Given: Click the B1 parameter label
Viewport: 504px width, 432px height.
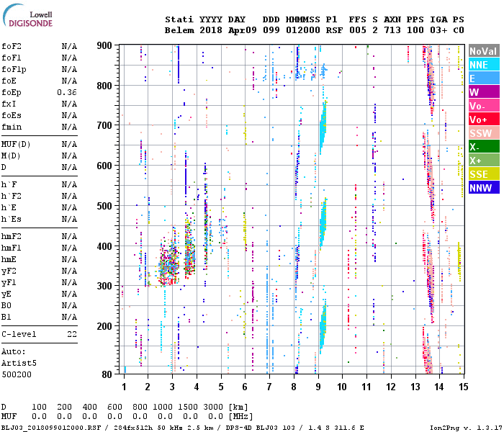Looking at the screenshot, I should coord(6,318).
